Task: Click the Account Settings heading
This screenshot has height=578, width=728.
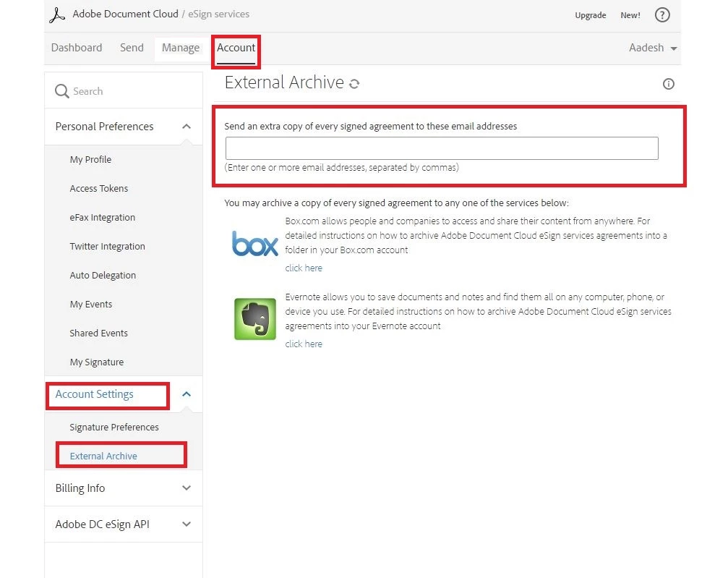Action: click(x=94, y=394)
